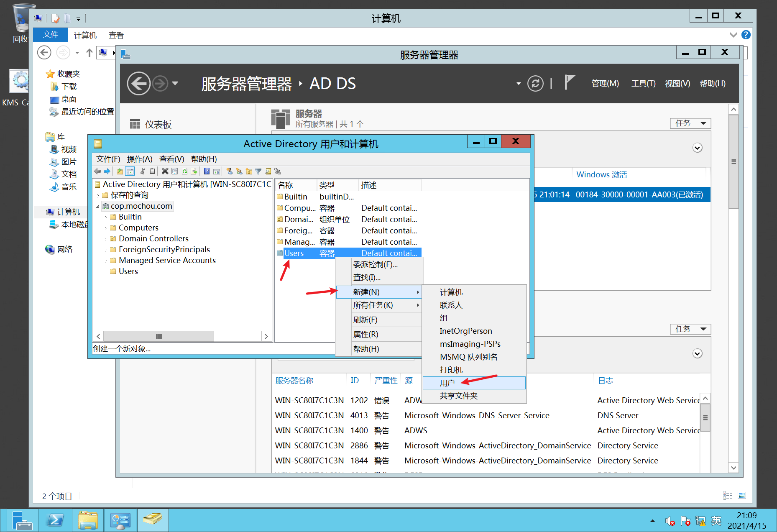
Task: Click Server Manager large back arrow
Action: (139, 84)
